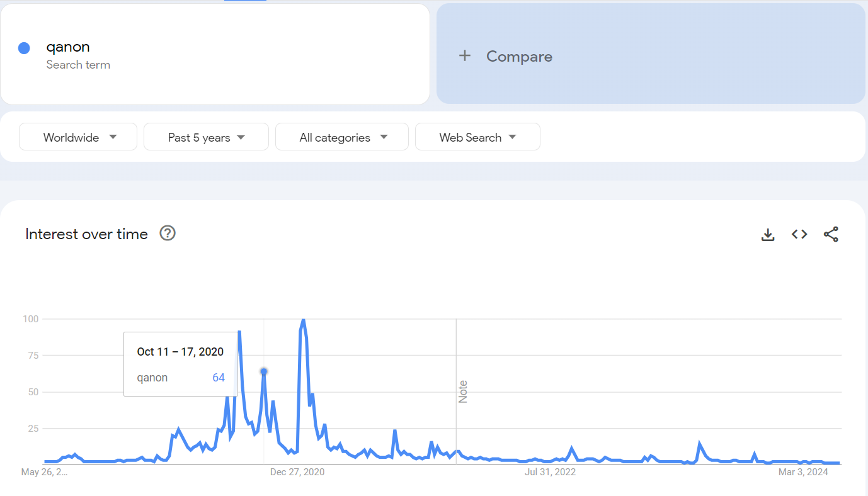Click the 100 peak on the chart line
Screen dimensions: 868x496
point(303,320)
